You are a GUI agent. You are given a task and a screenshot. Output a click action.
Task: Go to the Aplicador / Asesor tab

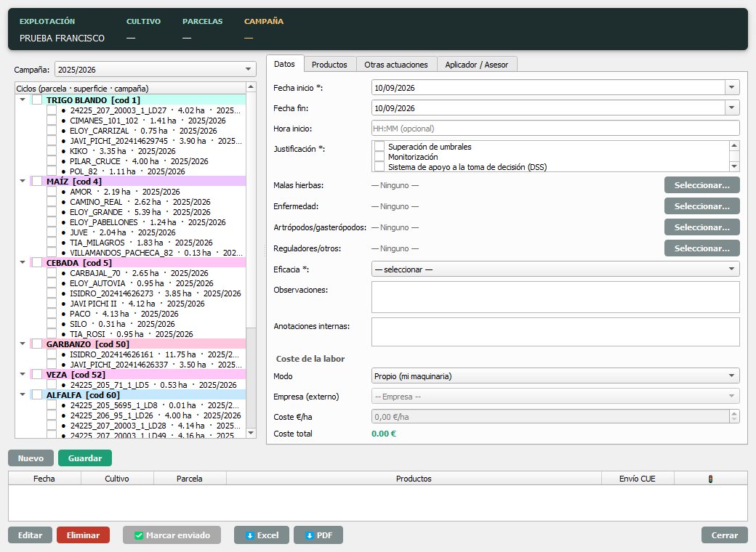(x=476, y=65)
